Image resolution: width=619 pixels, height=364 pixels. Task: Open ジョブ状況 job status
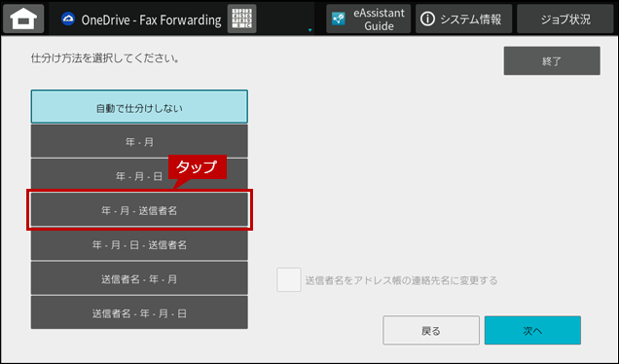click(564, 18)
